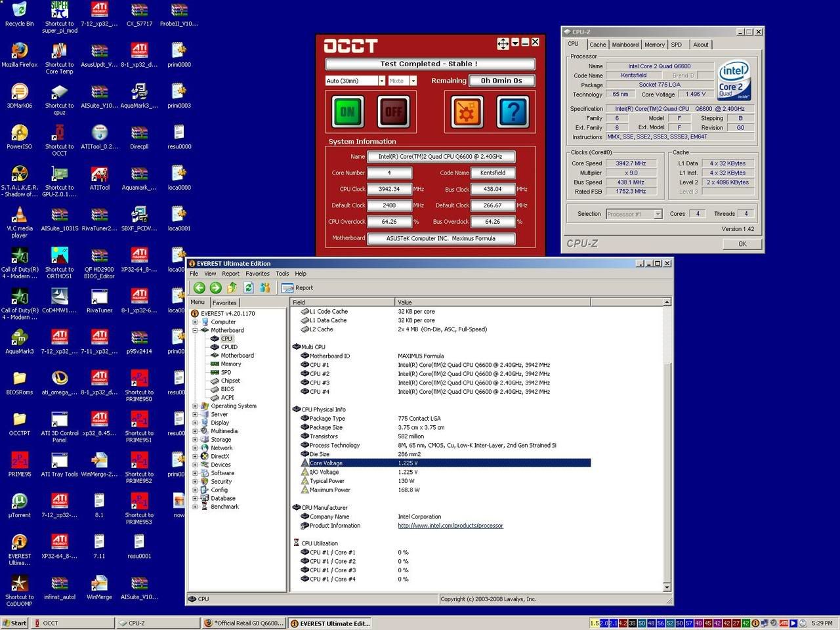This screenshot has height=630, width=840.
Task: Select the 3DMark06 desktop icon
Action: pyautogui.click(x=20, y=96)
